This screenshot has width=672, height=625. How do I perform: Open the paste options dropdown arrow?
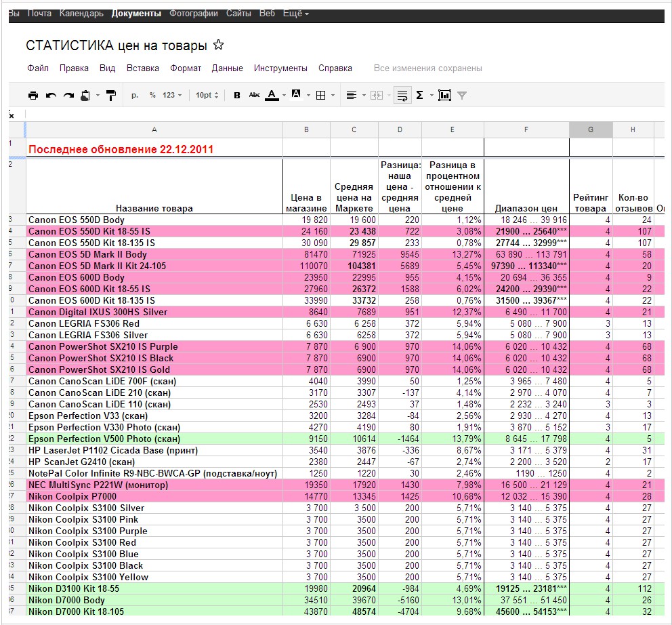pyautogui.click(x=98, y=95)
